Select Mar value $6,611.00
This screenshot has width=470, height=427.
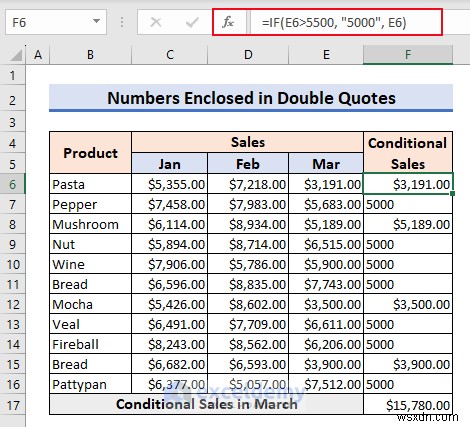coord(326,324)
